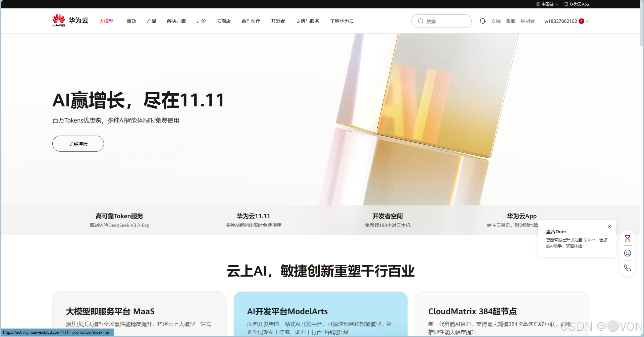Open the 盘古Doer AI assistant icon

pyautogui.click(x=627, y=238)
